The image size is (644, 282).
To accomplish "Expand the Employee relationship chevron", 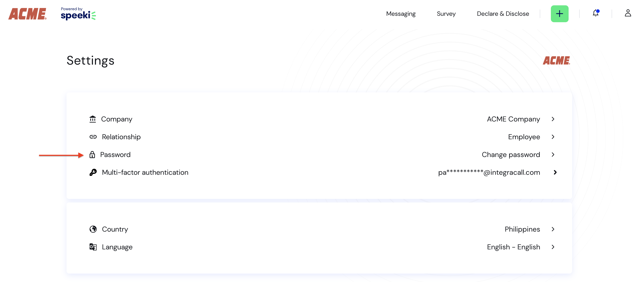I will tap(553, 137).
